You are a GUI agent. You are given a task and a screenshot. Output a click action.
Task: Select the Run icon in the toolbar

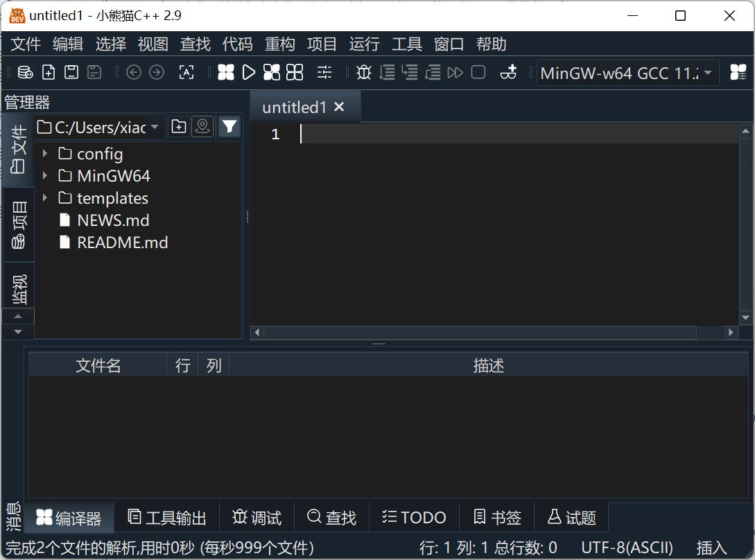click(x=249, y=72)
